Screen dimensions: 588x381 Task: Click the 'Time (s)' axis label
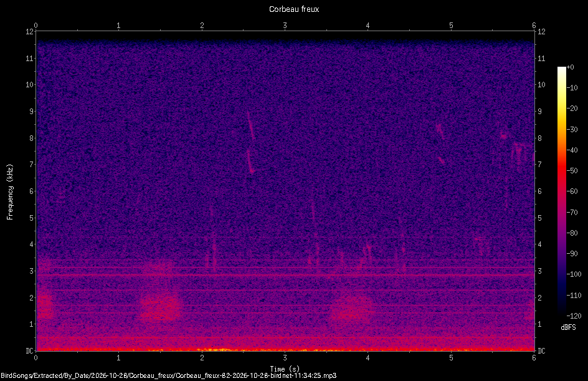click(285, 369)
